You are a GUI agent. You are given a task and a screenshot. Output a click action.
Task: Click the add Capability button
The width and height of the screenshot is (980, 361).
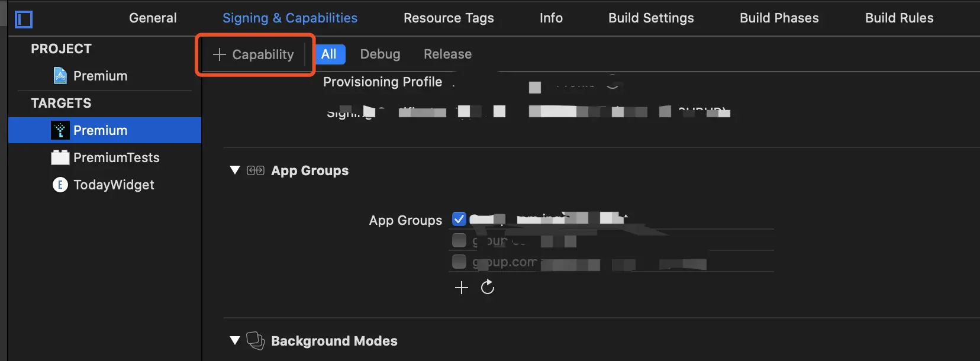click(254, 54)
